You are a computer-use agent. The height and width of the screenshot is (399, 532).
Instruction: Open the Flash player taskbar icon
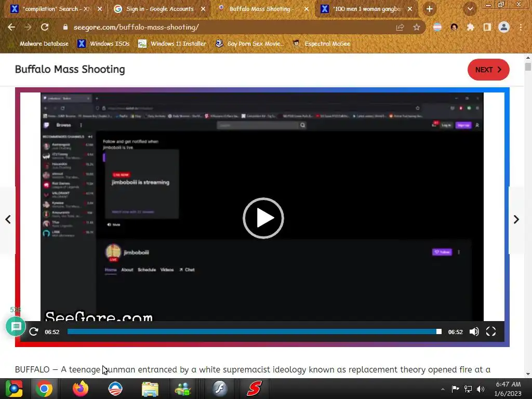tap(220, 389)
